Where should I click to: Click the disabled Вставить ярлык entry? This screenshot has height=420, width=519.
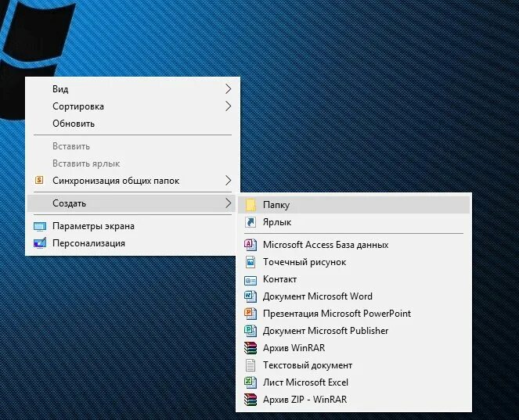pyautogui.click(x=132, y=163)
